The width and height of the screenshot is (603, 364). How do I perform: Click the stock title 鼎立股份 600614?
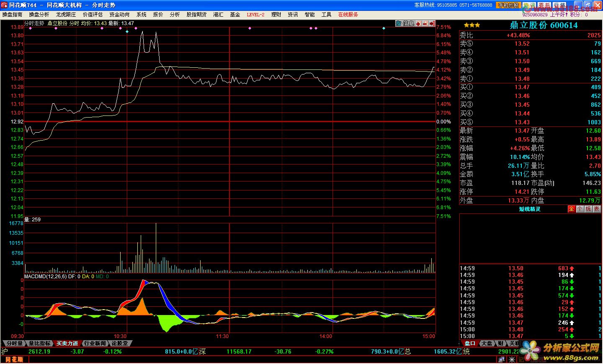pos(544,25)
